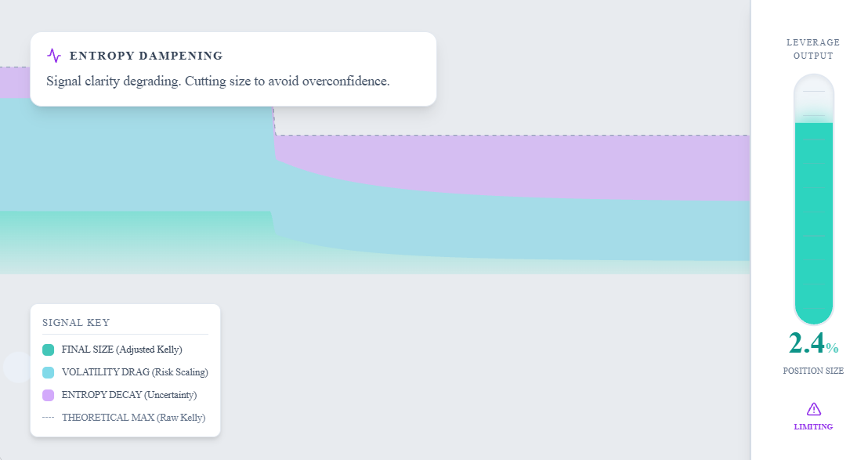
Task: Click the ENTROPY DECAY purple legend marker
Action: pyautogui.click(x=46, y=394)
